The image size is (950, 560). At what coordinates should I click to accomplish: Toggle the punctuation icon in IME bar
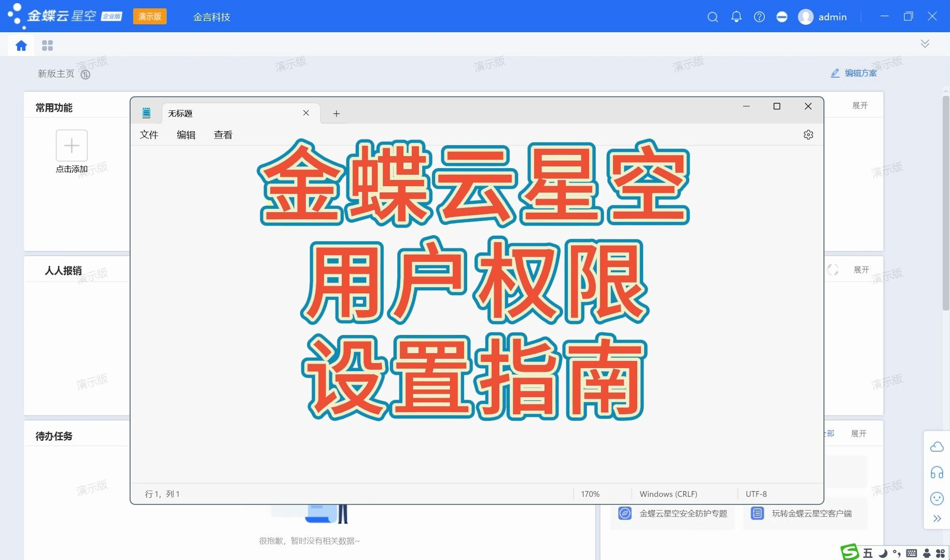click(897, 553)
